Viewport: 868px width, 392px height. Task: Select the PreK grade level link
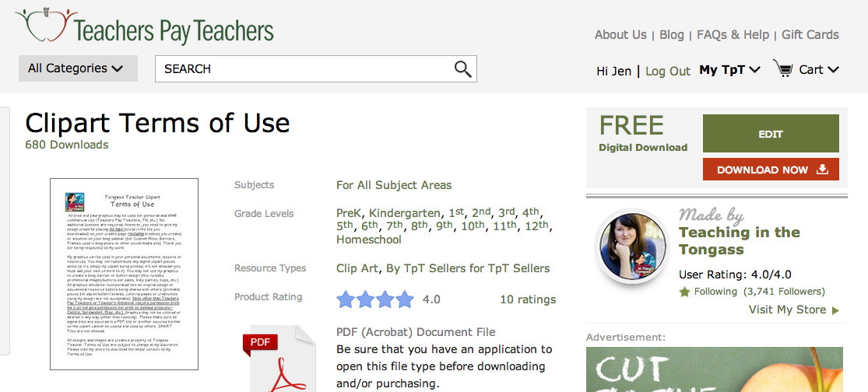tap(350, 213)
